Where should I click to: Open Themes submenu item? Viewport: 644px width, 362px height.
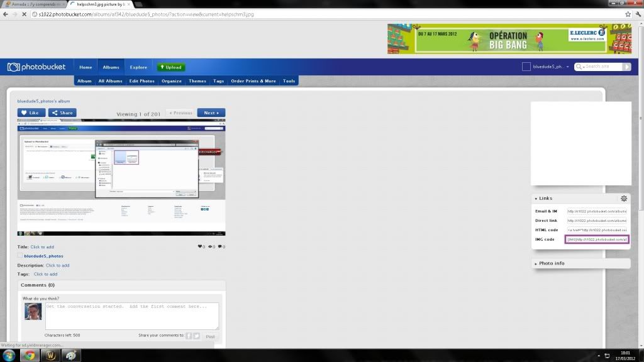[x=197, y=81]
